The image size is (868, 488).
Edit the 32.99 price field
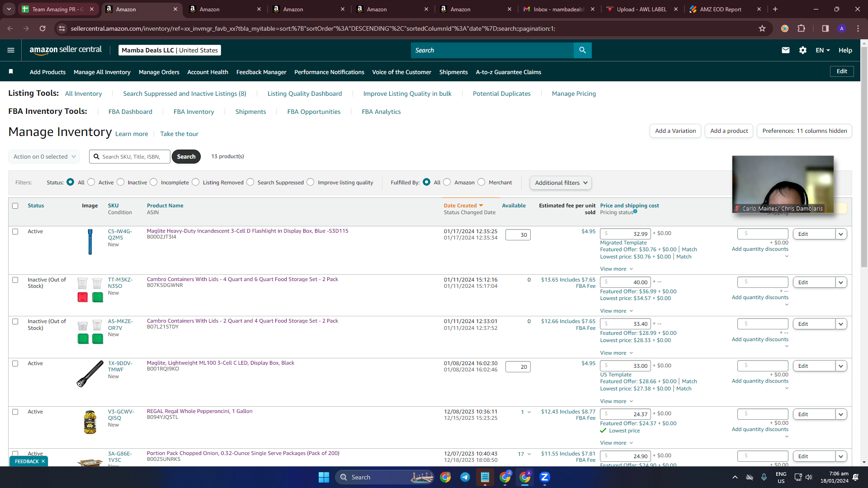[626, 234]
